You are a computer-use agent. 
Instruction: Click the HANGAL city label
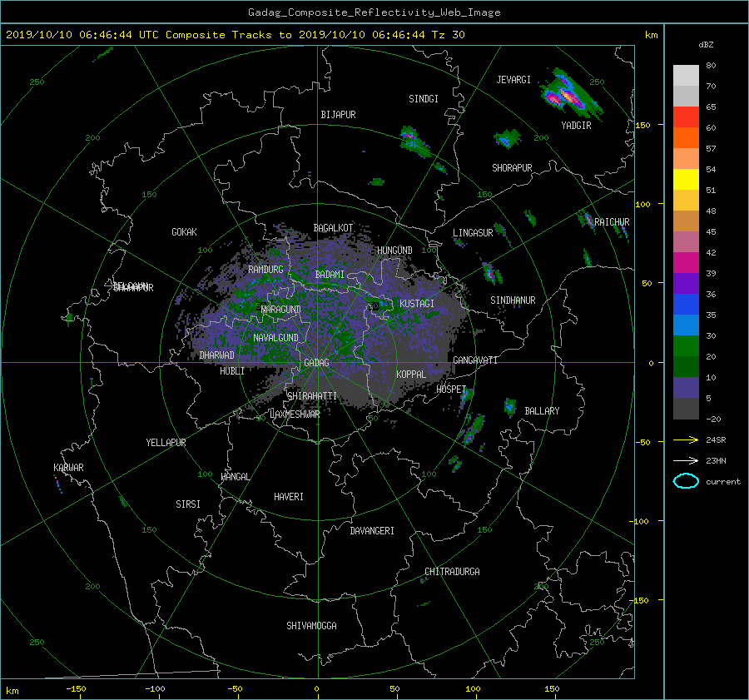click(x=236, y=477)
